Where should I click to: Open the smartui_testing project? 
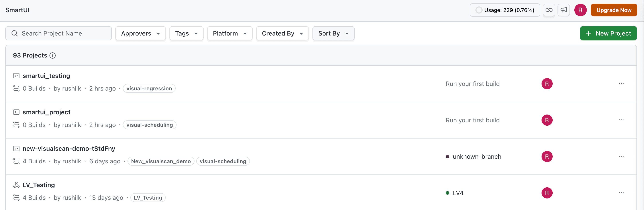point(46,76)
